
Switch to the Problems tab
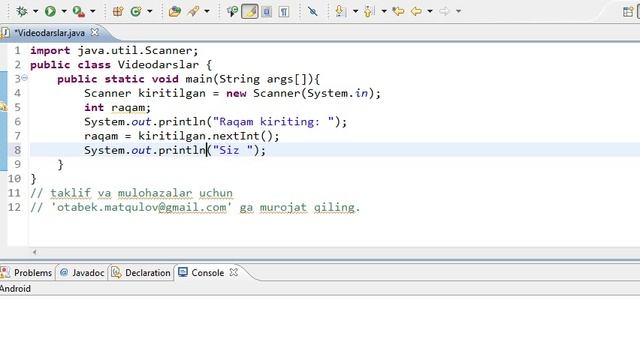click(x=27, y=273)
